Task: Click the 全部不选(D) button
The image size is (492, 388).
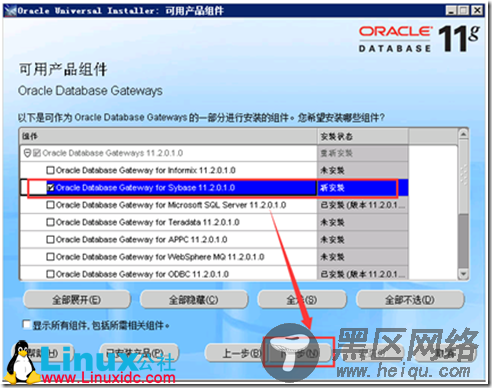Action: pos(410,300)
